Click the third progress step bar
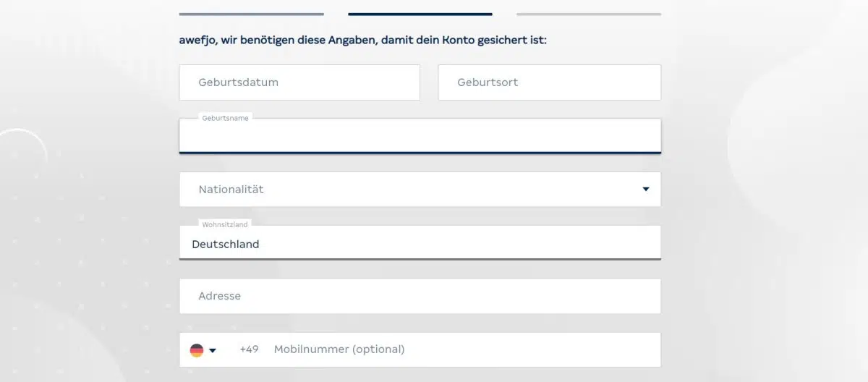Viewport: 868px width, 382px height. [589, 14]
